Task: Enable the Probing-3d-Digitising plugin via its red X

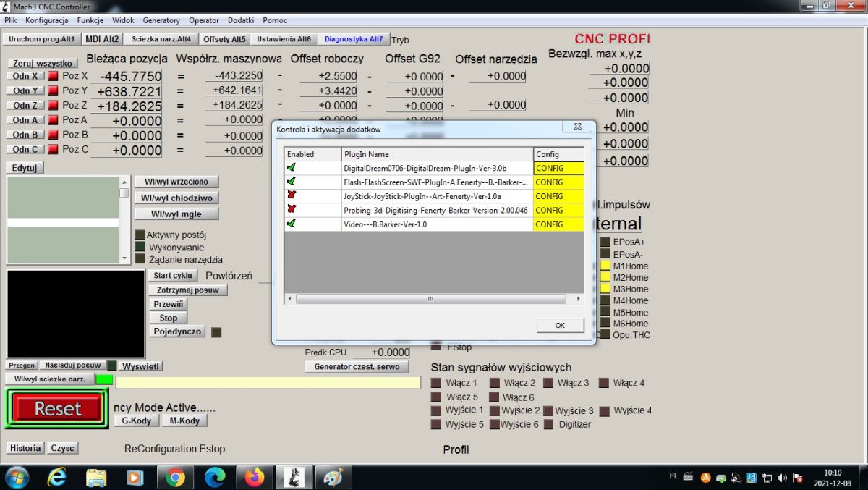Action: pyautogui.click(x=292, y=210)
